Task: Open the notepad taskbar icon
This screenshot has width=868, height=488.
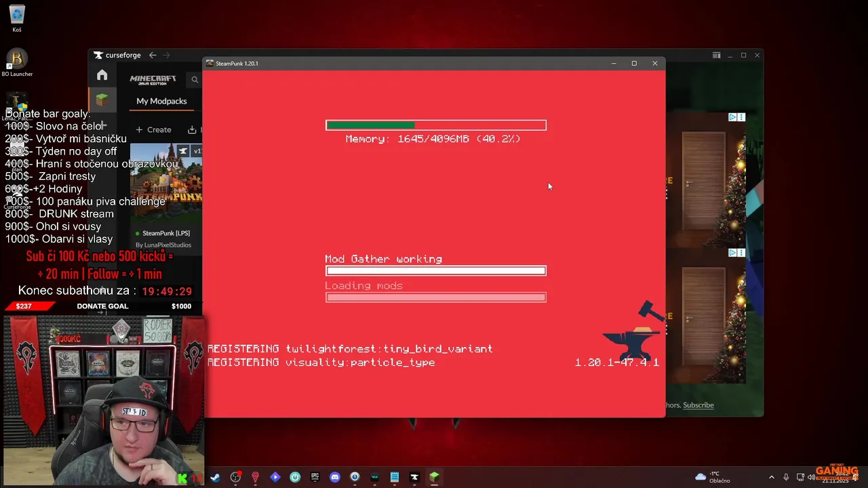Action: coord(394,477)
